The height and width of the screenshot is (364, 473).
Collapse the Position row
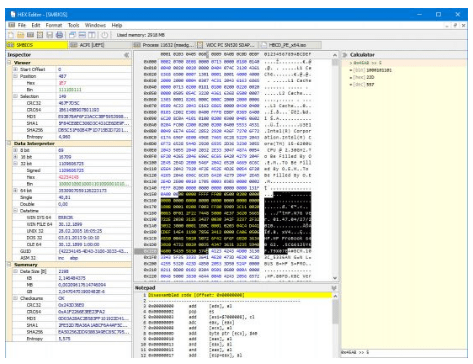pos(15,76)
